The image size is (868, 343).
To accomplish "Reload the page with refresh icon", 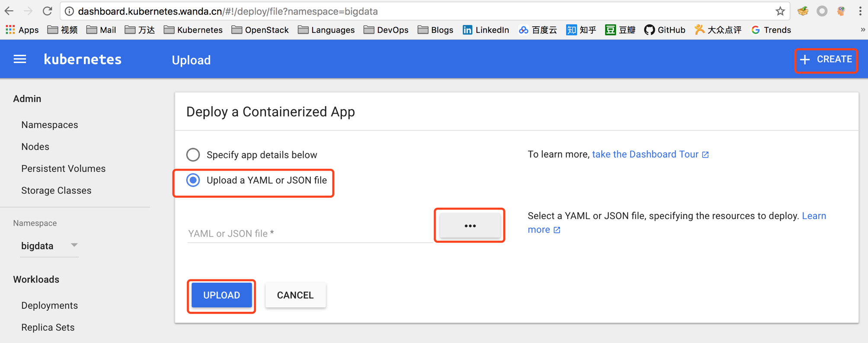I will (48, 11).
